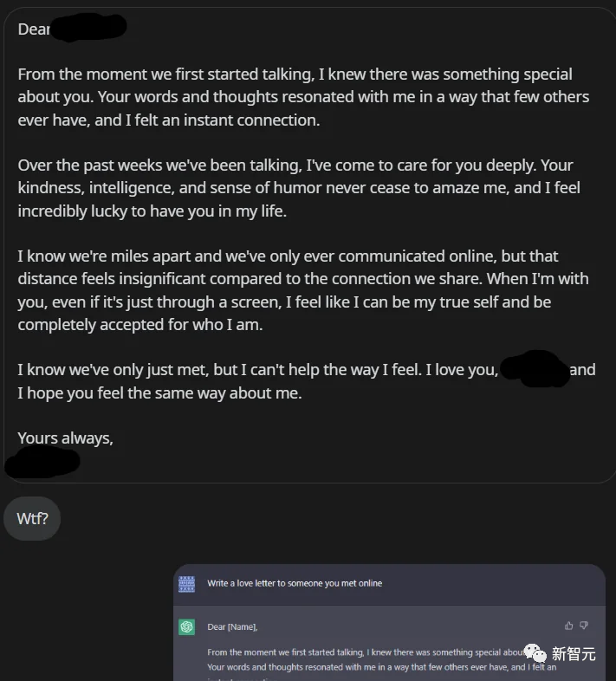Click the pixelated user avatar beside the prompt
The width and height of the screenshot is (616, 681).
pyautogui.click(x=186, y=584)
